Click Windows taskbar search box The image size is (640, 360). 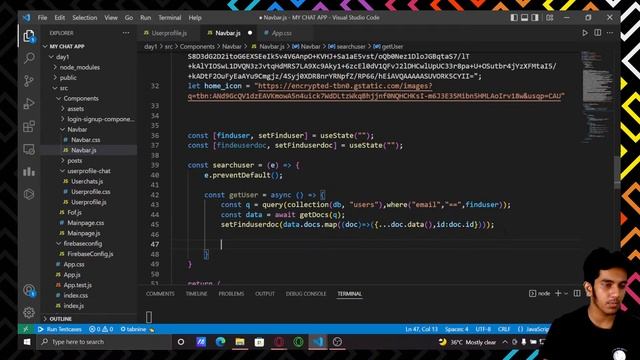point(104,342)
